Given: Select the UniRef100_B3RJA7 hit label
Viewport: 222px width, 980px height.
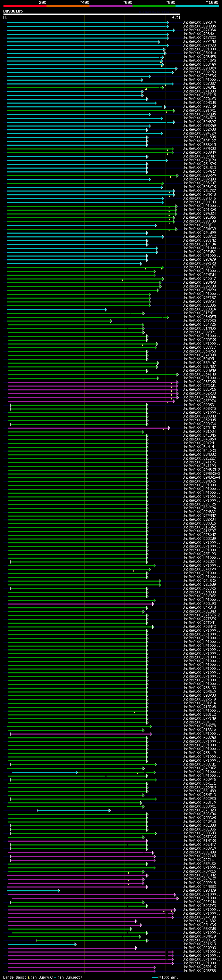Looking at the screenshot, I should point(199,363).
